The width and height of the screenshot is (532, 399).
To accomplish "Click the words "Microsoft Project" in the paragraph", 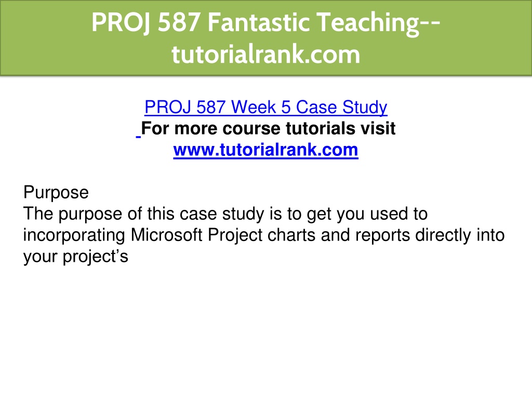I will 196,235.
